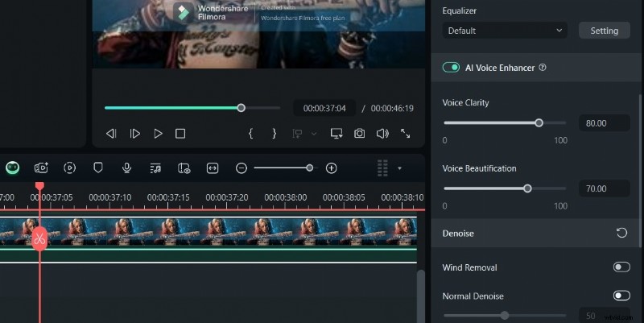Open the AI copilot robot icon
Image resolution: width=644 pixels, height=323 pixels.
coord(12,168)
